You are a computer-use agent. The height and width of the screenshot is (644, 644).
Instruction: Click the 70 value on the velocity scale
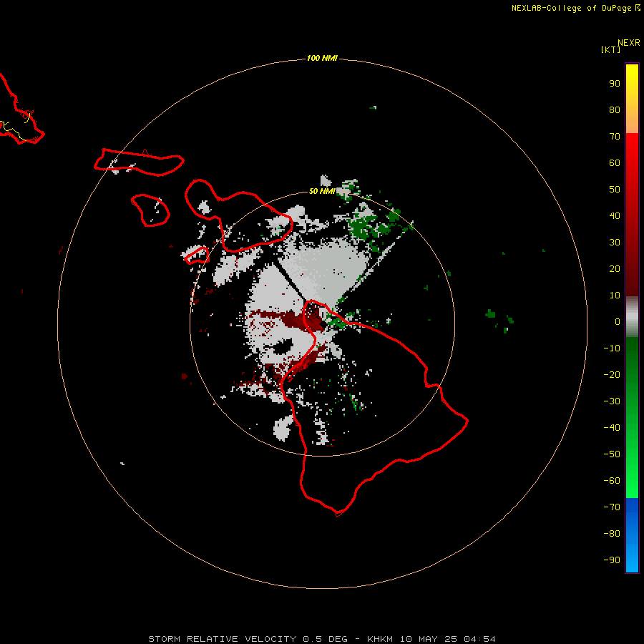(615, 137)
